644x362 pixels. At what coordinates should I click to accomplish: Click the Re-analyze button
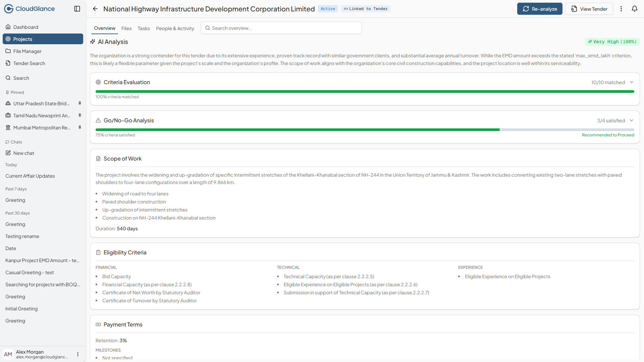tap(540, 9)
